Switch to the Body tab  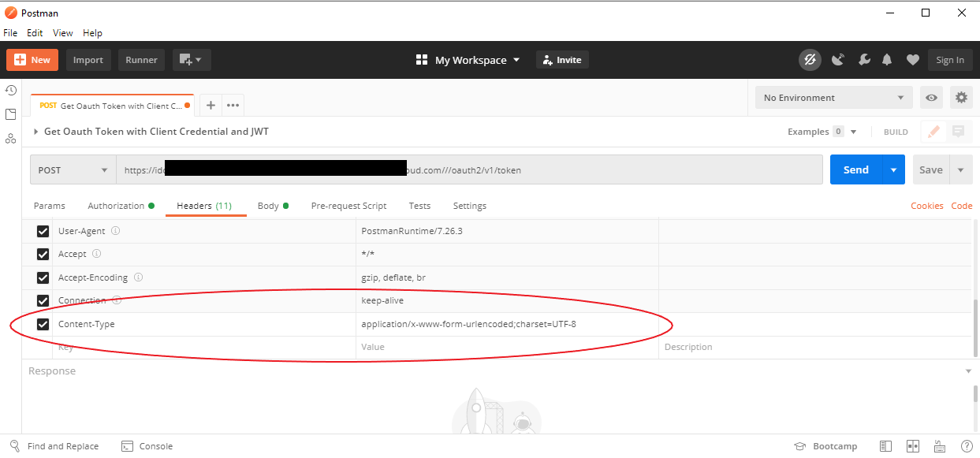tap(273, 206)
